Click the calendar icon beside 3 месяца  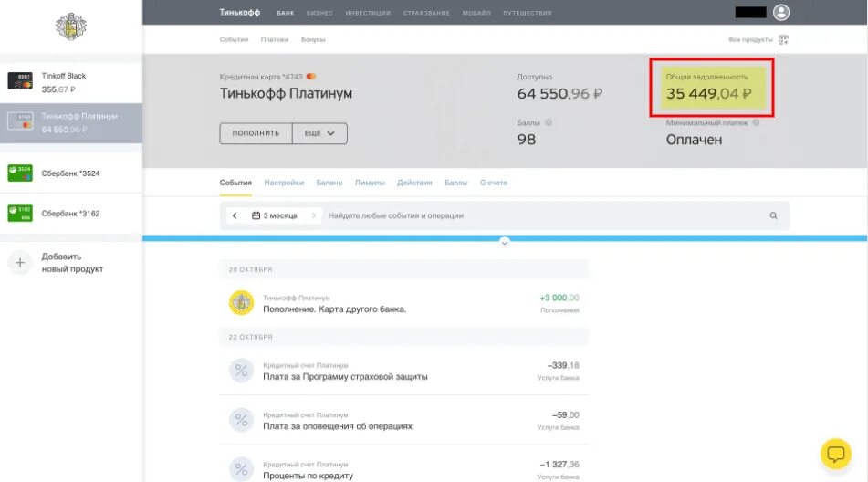(256, 215)
